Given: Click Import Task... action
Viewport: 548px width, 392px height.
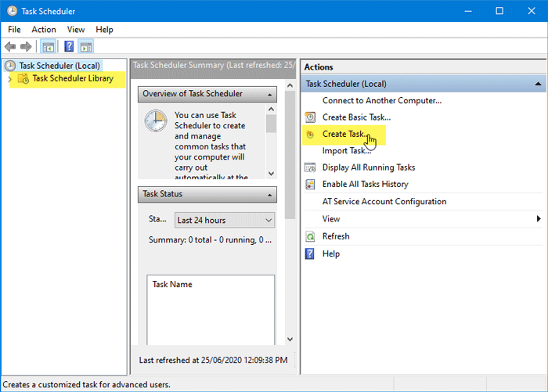Looking at the screenshot, I should [346, 150].
